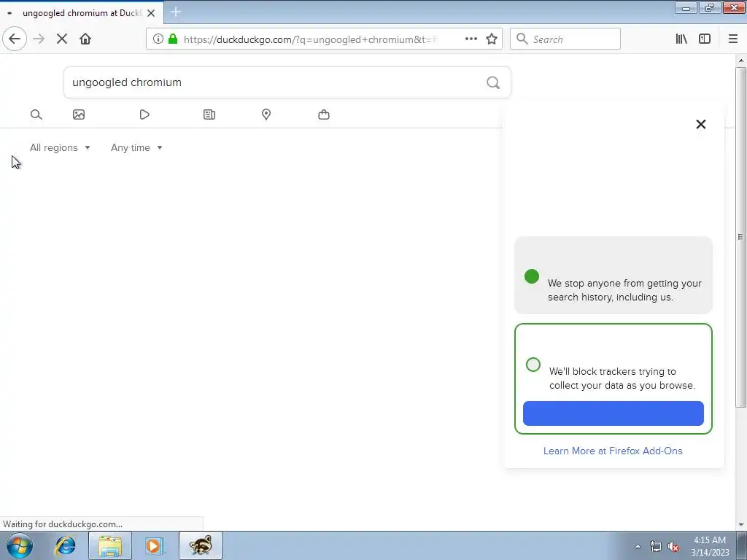Open the clock showing 4:15 AM
The width and height of the screenshot is (747, 560).
point(711,546)
